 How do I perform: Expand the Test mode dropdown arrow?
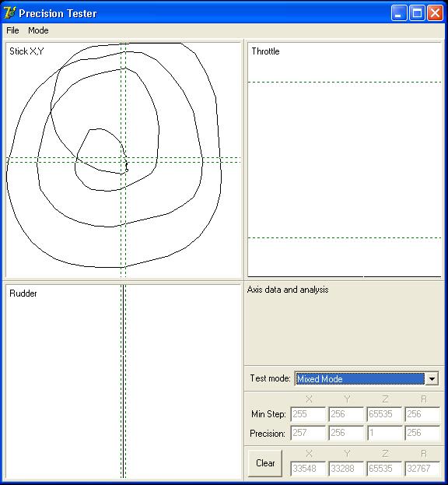pos(432,378)
